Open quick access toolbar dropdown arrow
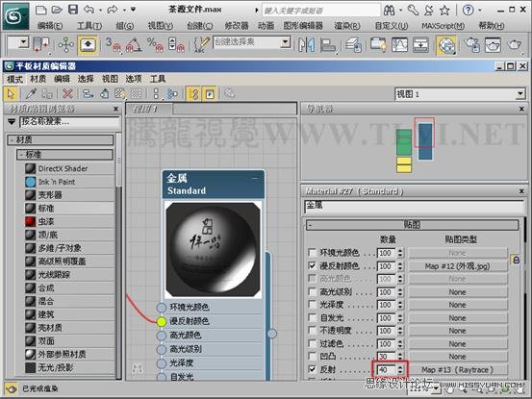 (134, 10)
